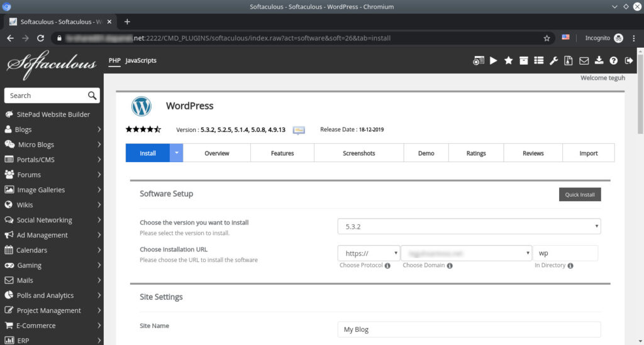Viewport: 644px width, 345px height.
Task: Click info icon next to In Directory
Action: coord(570,266)
